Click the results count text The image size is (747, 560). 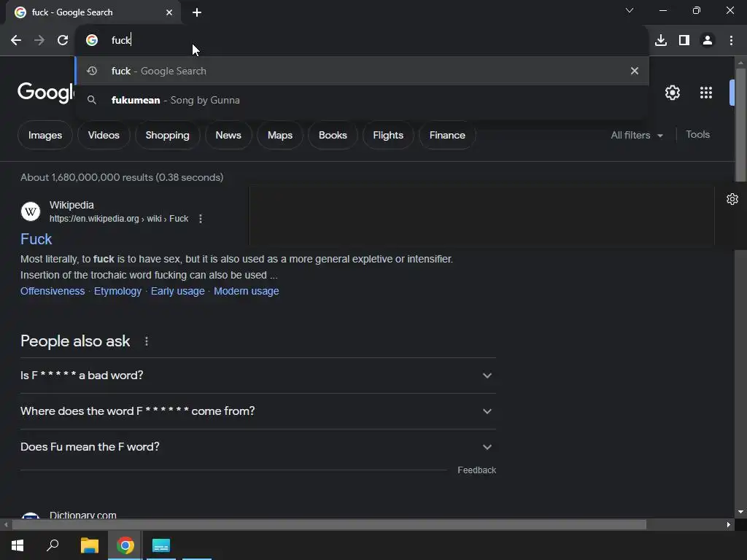point(122,177)
